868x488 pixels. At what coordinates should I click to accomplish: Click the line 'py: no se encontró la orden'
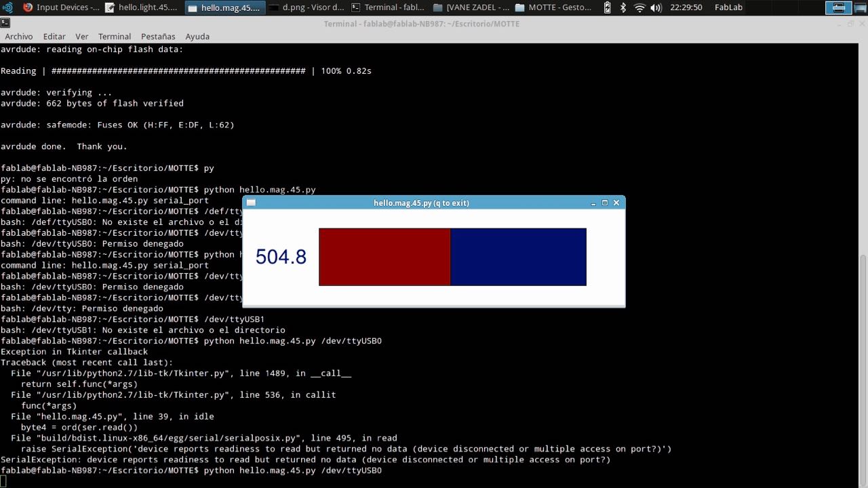(69, 179)
